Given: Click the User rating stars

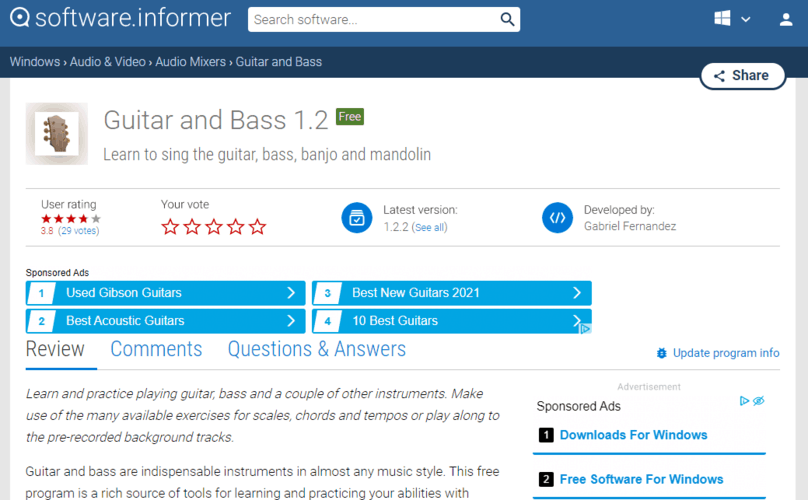Looking at the screenshot, I should tap(71, 219).
